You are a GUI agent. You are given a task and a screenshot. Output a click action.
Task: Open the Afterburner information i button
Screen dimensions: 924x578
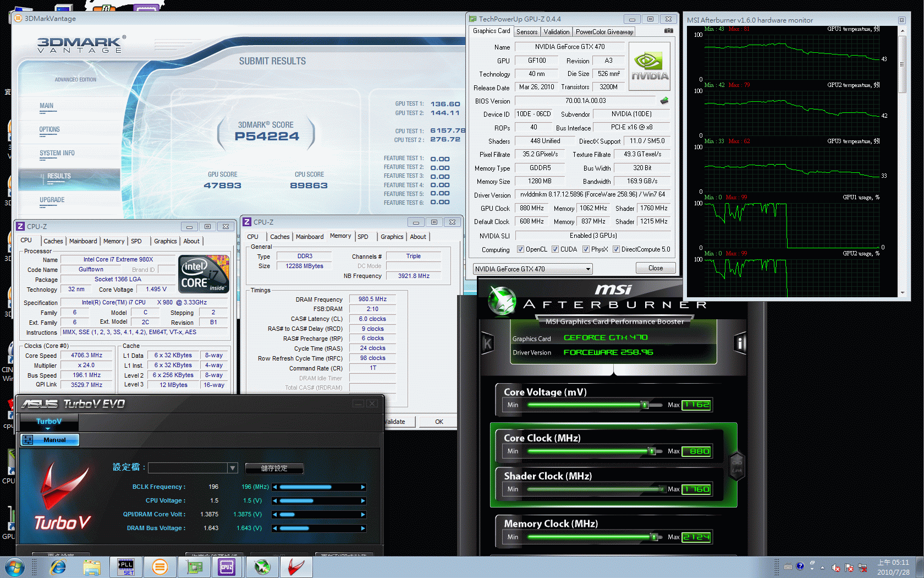[x=740, y=344]
